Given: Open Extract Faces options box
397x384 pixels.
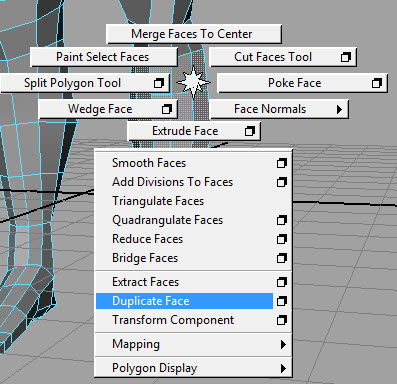Looking at the screenshot, I should coord(282,282).
